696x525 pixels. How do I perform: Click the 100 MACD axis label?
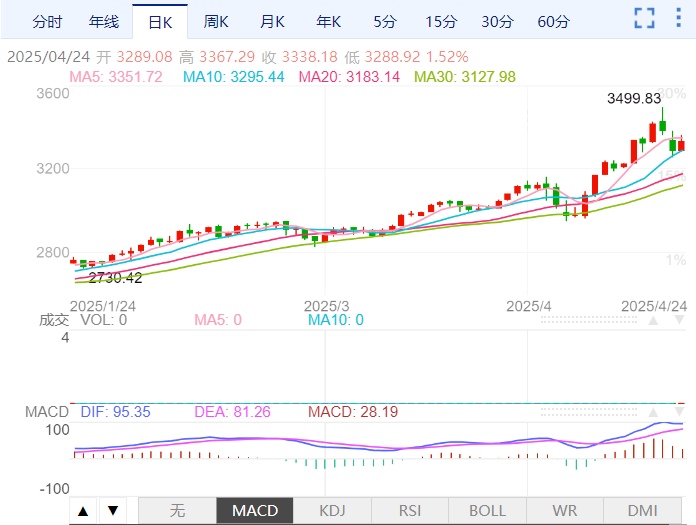[57, 430]
